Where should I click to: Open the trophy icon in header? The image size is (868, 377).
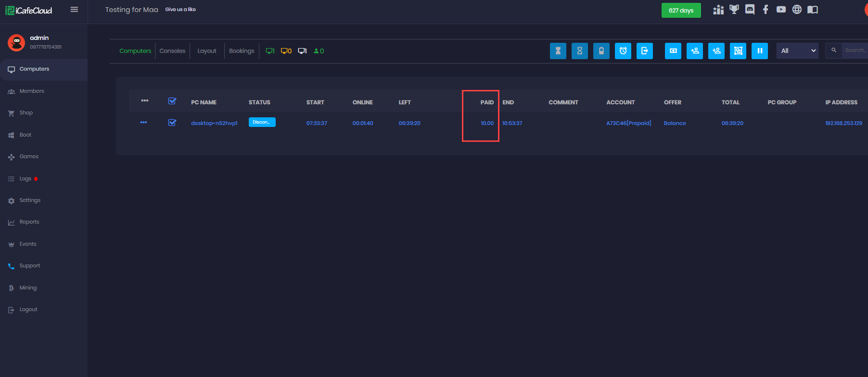(734, 10)
